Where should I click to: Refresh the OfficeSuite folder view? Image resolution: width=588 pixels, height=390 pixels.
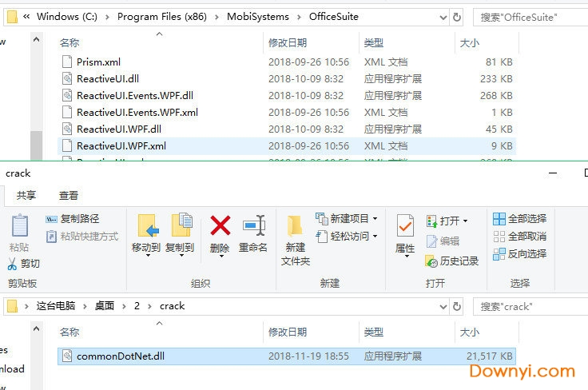click(x=457, y=18)
